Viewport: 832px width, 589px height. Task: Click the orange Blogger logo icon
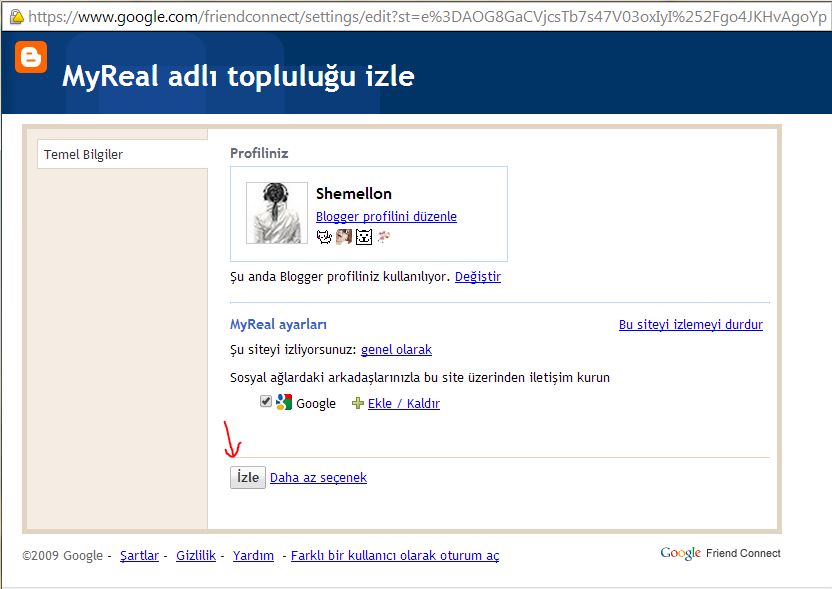[x=31, y=57]
